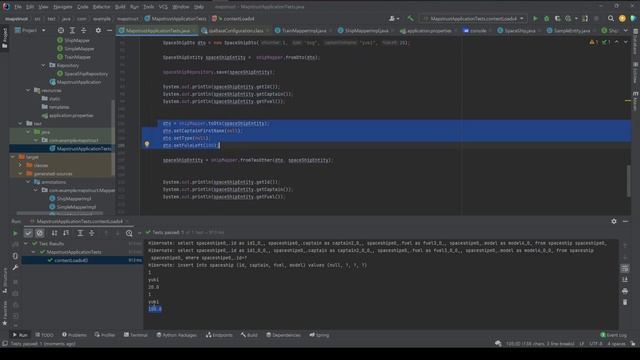Toggle soft-wrap in console output
The height and width of the screenshot is (360, 640).
625,268
